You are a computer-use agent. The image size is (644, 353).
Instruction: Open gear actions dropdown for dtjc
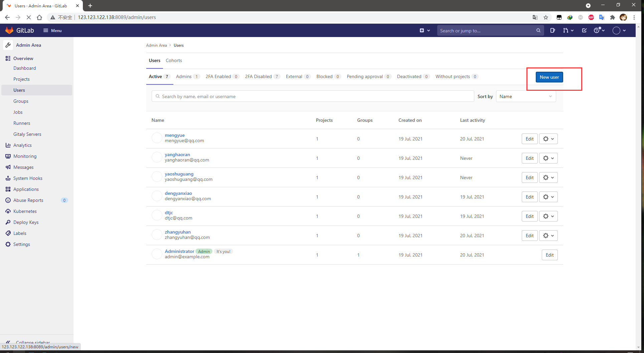pos(548,216)
